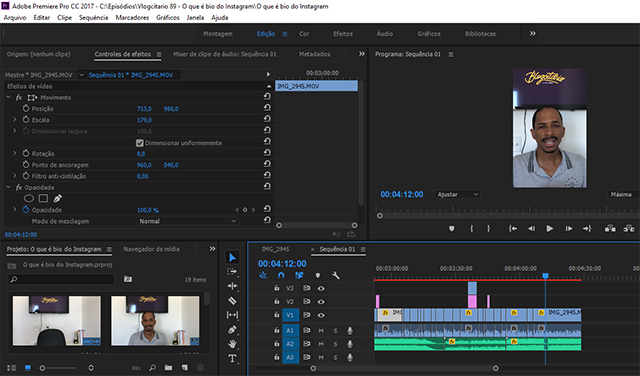640x376 pixels.
Task: Toggle V3 track output eye
Action: [x=321, y=288]
